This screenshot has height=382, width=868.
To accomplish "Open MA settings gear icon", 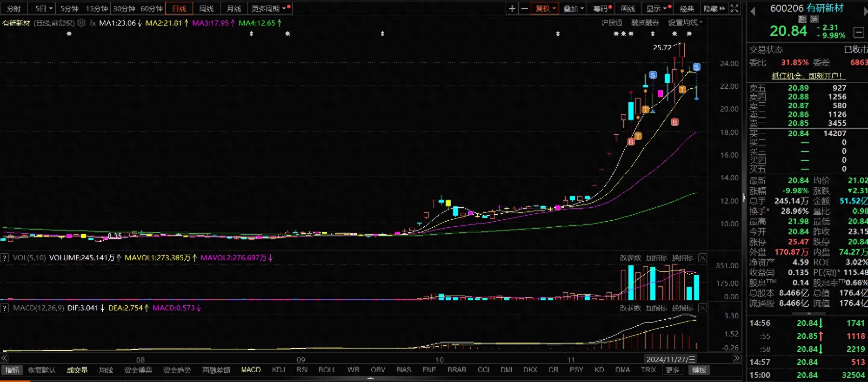I will 81,23.
